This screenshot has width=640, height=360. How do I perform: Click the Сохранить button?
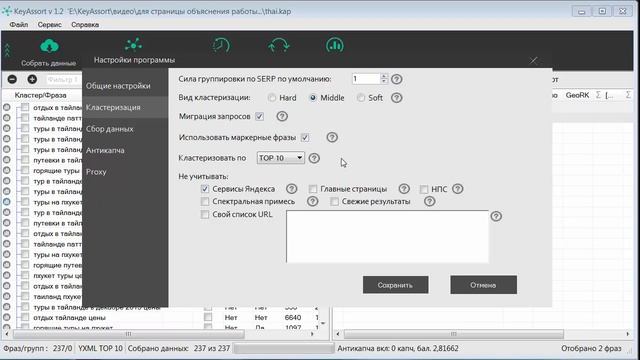(x=396, y=285)
